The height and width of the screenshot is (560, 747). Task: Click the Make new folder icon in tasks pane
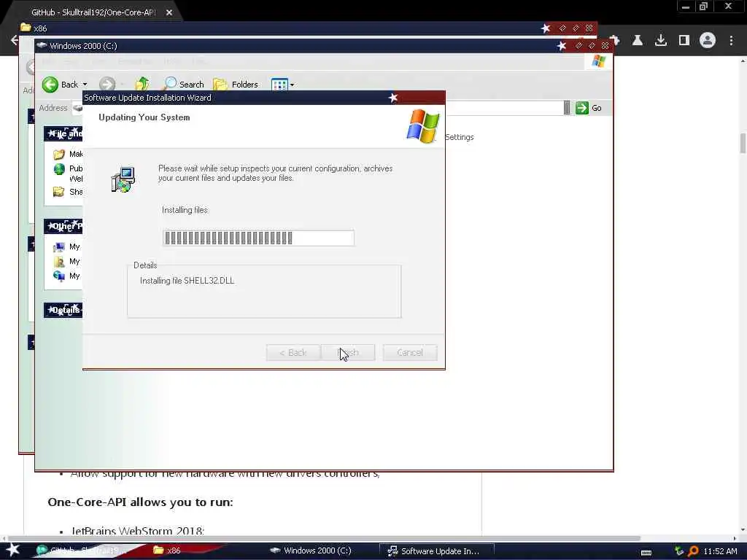click(x=59, y=155)
